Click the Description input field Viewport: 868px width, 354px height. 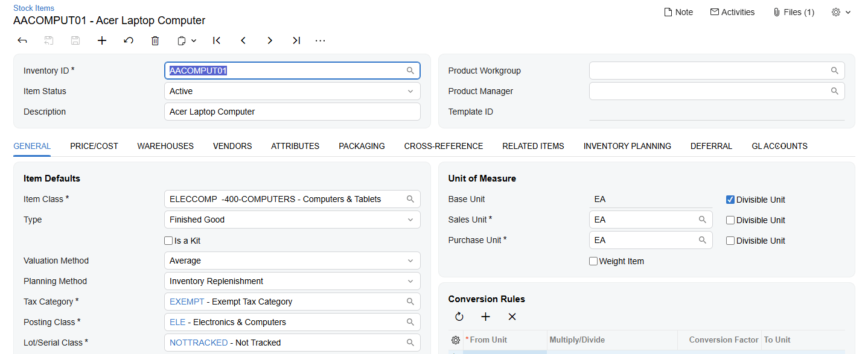(292, 112)
